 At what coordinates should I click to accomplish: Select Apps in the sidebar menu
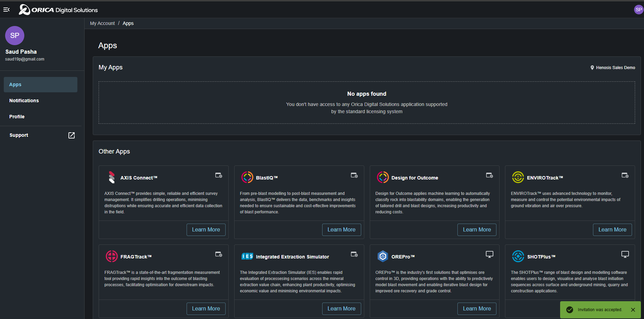coord(40,84)
